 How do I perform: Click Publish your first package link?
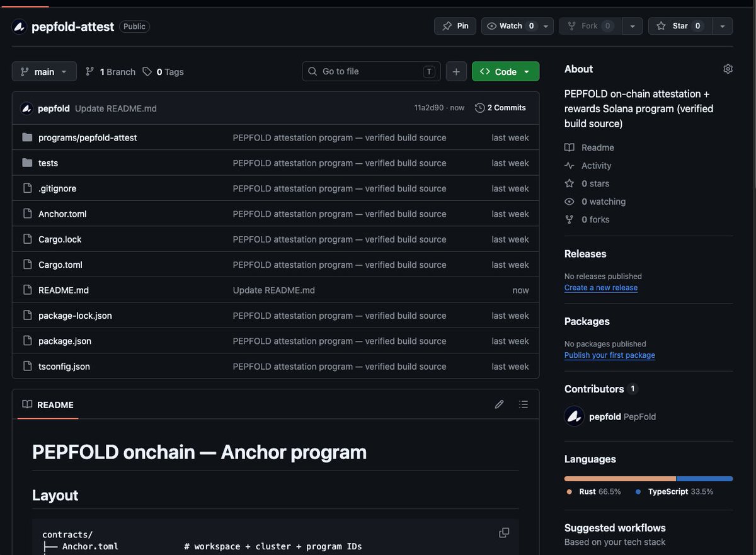[610, 355]
